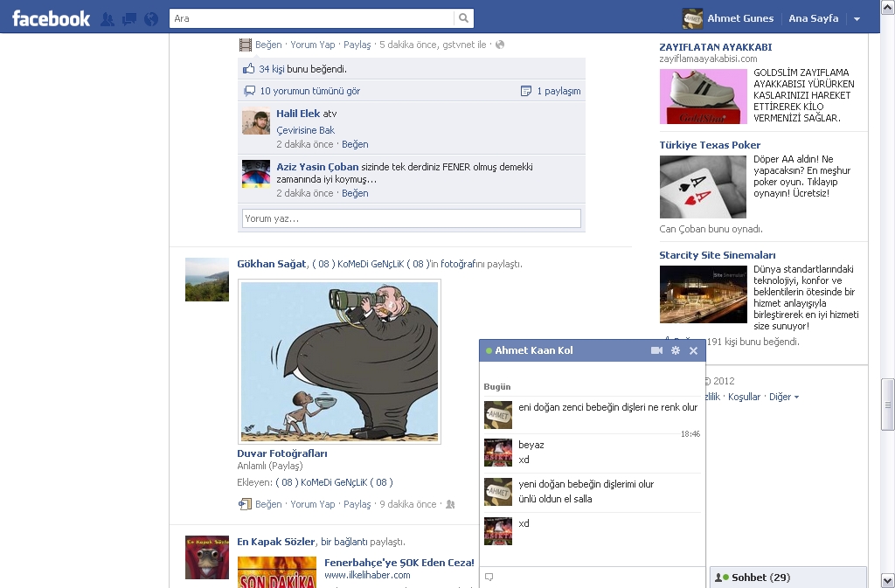Screen dimensions: 895x588
Task: Click the scrollbar down arrow at the bottom
Action: [x=888, y=581]
